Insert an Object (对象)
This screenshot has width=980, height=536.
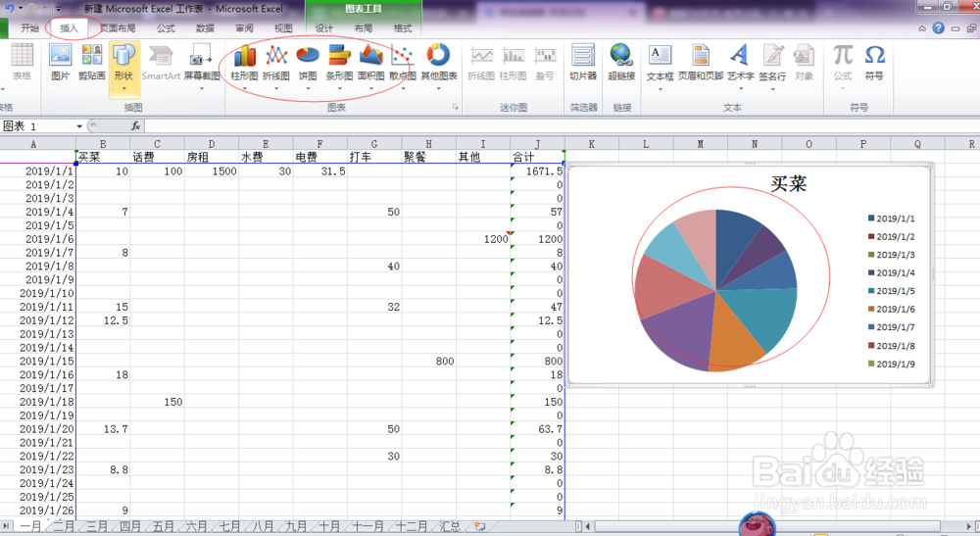(x=804, y=63)
